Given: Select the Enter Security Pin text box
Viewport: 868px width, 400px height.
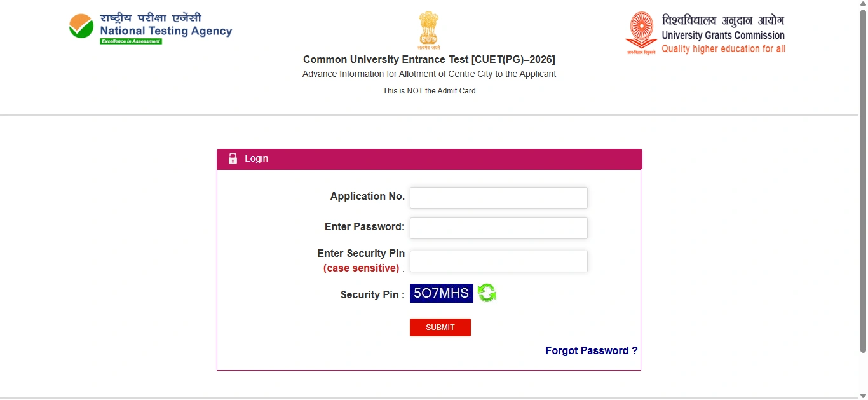Looking at the screenshot, I should (498, 261).
